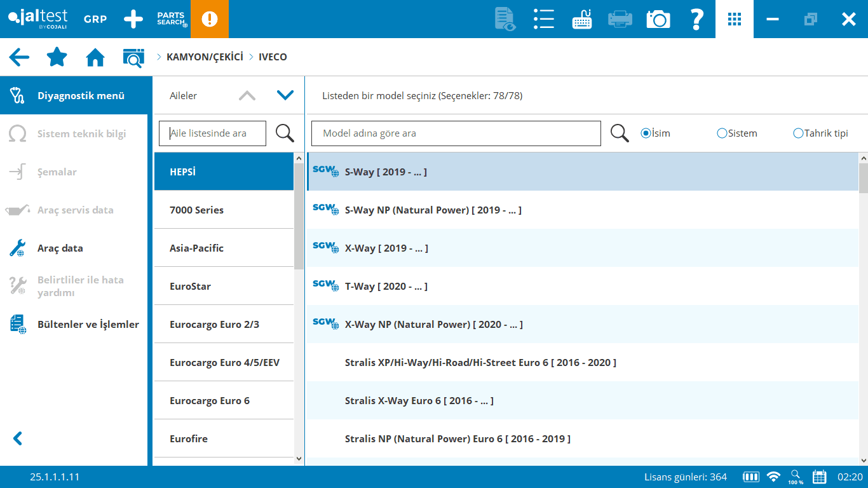Click the orange warning alert icon
868x488 pixels.
tap(209, 19)
